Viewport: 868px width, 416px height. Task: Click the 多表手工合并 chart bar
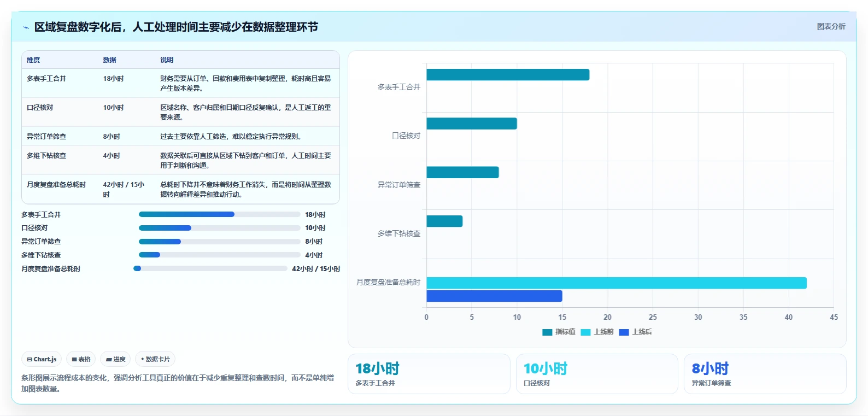coord(508,75)
